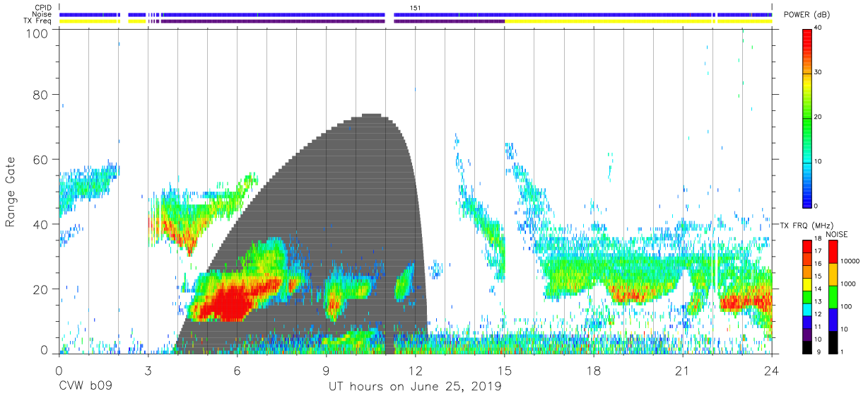Screen dimensions: 868x401
Task: Click the 'TX FRQ (MHz)' legend title
Action: tap(808, 225)
